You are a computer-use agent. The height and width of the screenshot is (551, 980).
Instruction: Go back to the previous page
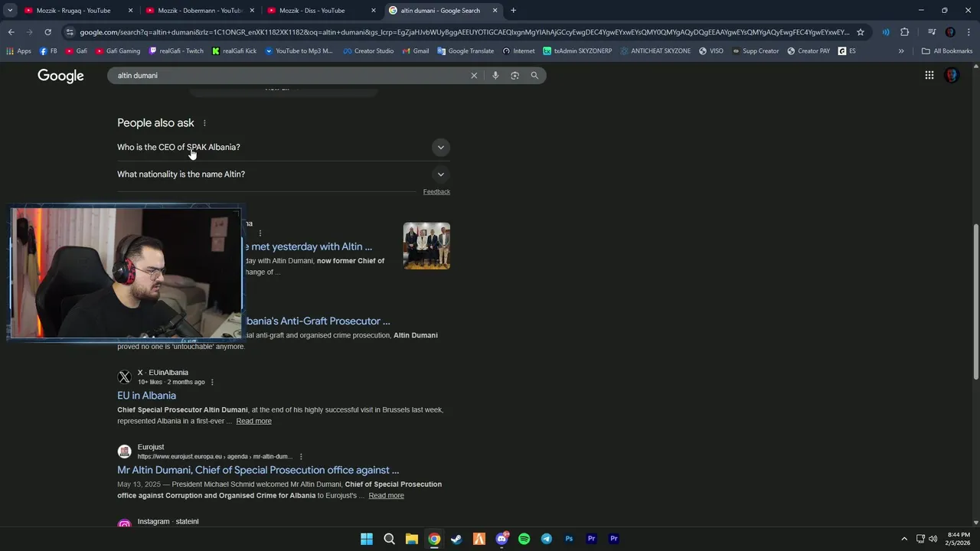pos(11,32)
